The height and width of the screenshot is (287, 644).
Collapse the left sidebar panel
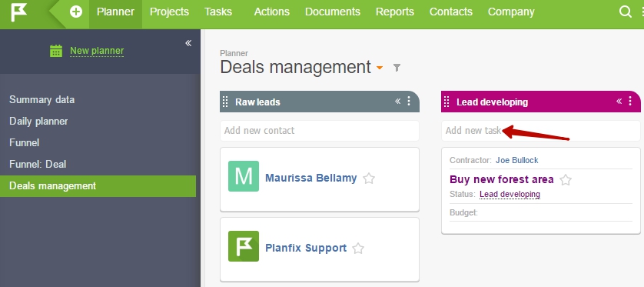click(x=188, y=43)
